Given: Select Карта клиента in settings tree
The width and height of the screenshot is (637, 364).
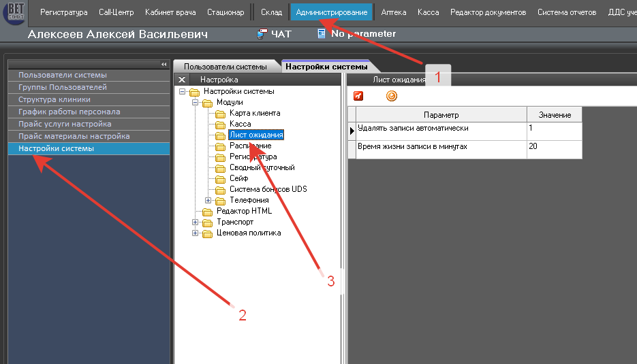Looking at the screenshot, I should (x=254, y=113).
